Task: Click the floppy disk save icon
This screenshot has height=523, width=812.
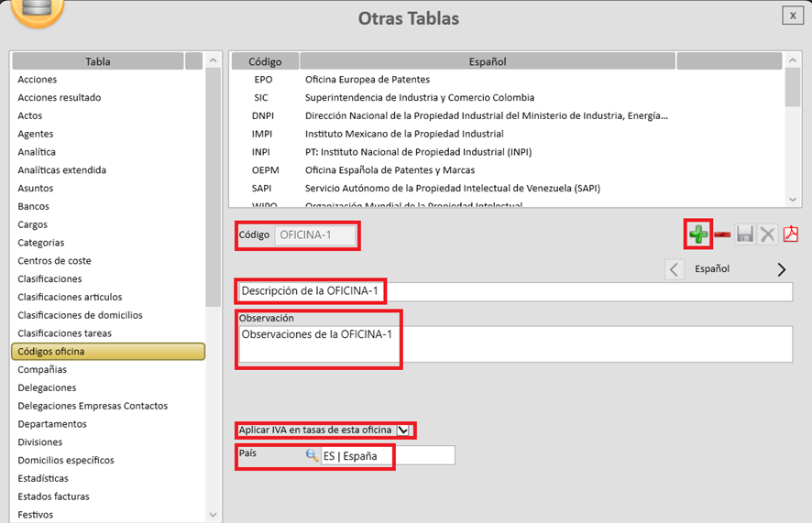Action: click(744, 235)
